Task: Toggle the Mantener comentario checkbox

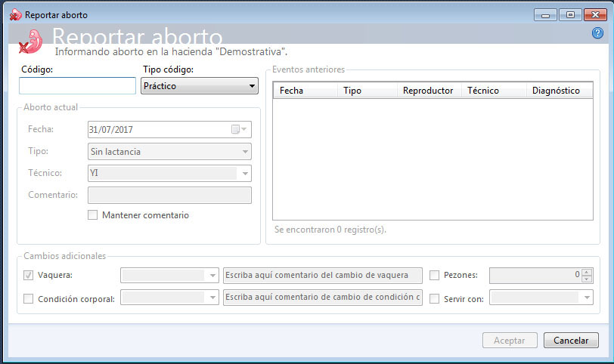Action: (92, 215)
